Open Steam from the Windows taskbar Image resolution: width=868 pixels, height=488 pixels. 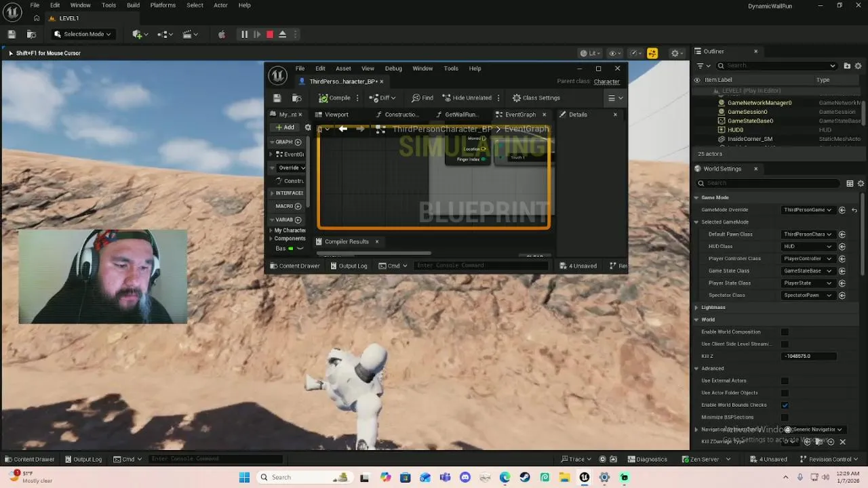click(525, 477)
